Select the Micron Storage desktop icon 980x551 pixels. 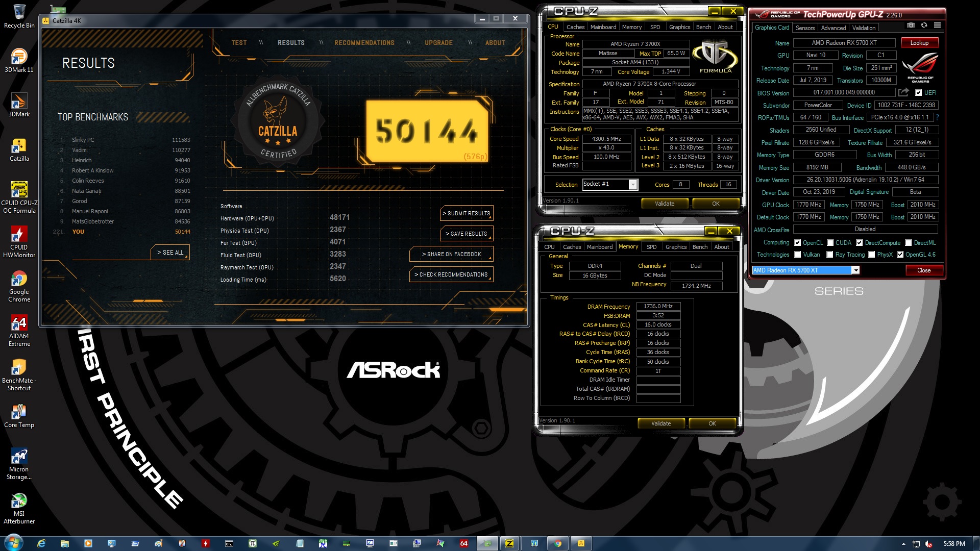(19, 464)
